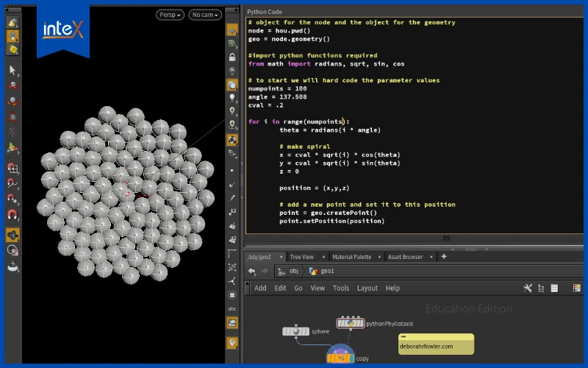Close the Asset Browser tab

[431, 257]
